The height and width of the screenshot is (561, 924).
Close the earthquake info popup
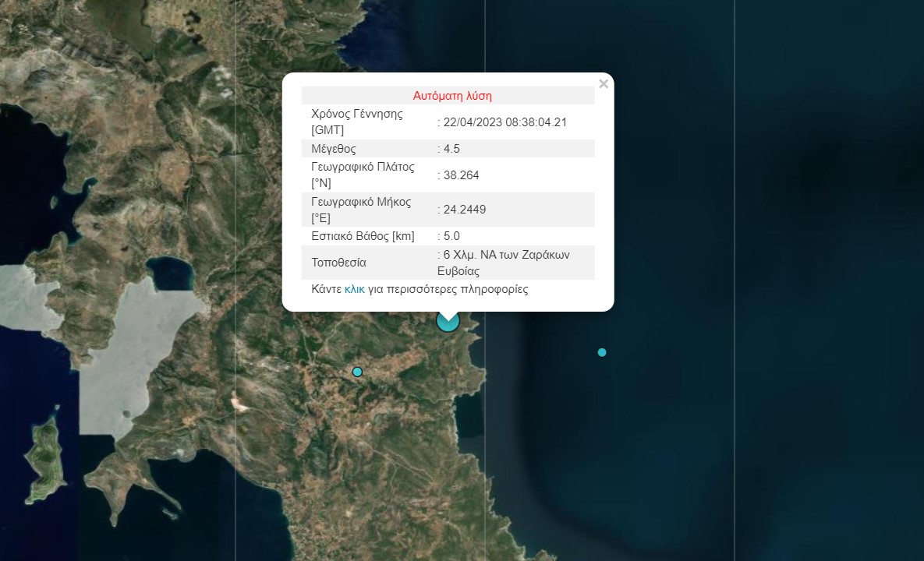pyautogui.click(x=603, y=84)
